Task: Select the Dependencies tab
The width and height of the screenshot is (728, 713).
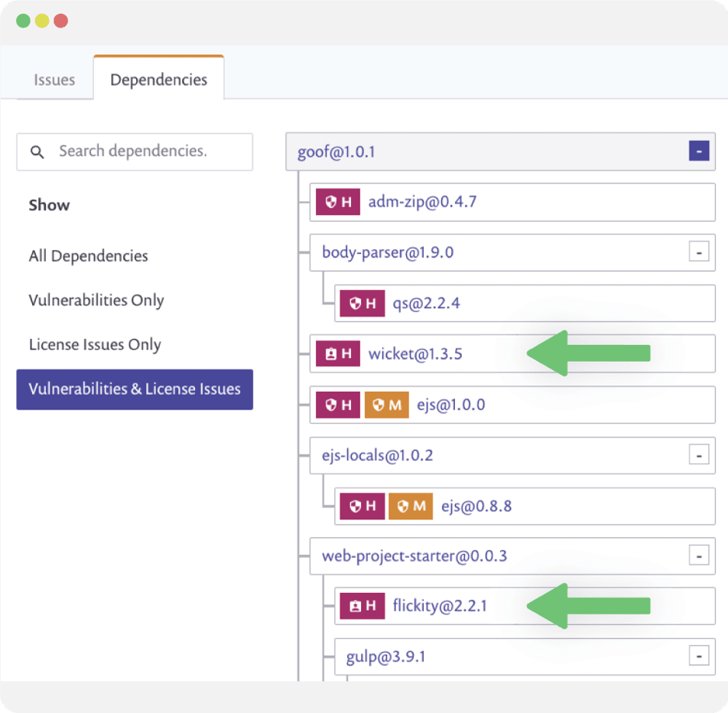Action: (159, 78)
